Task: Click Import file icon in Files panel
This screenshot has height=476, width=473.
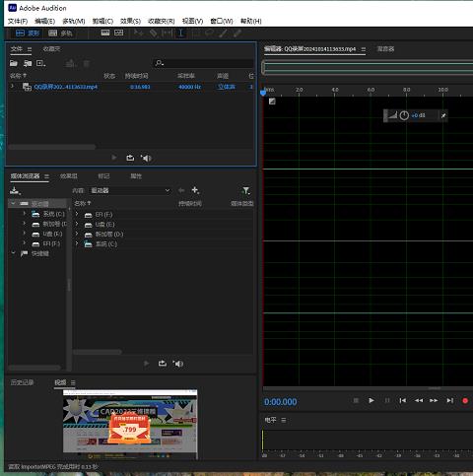Action: pyautogui.click(x=28, y=63)
